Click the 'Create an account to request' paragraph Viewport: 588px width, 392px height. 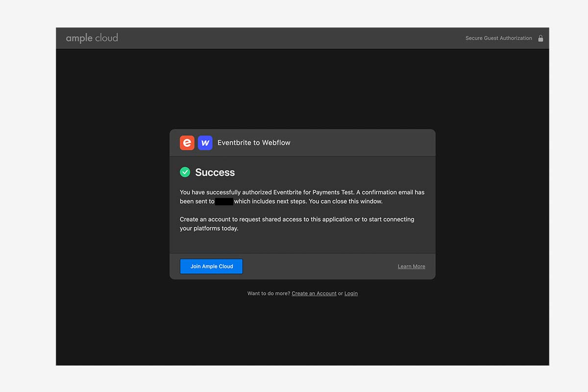click(297, 224)
